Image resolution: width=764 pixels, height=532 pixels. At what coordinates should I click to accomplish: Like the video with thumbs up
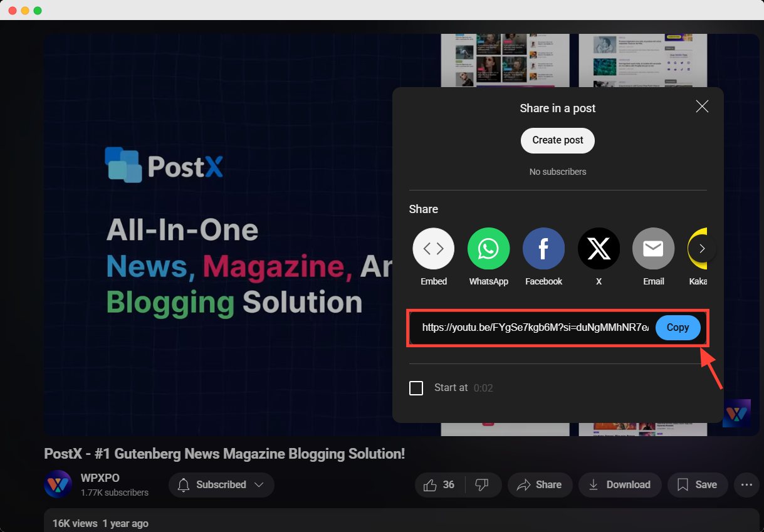pyautogui.click(x=440, y=484)
